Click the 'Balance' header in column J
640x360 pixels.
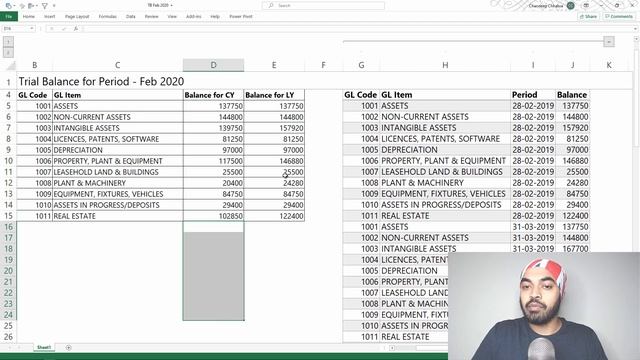click(x=572, y=95)
